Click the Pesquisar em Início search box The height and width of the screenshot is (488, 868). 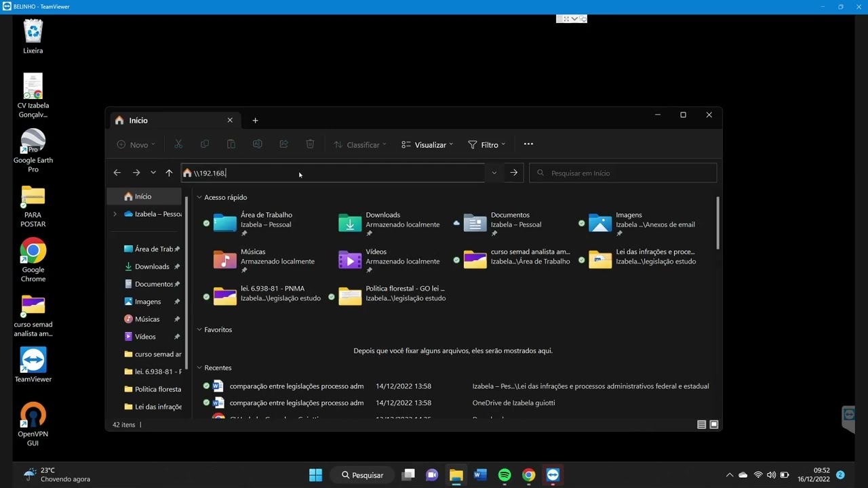(623, 173)
